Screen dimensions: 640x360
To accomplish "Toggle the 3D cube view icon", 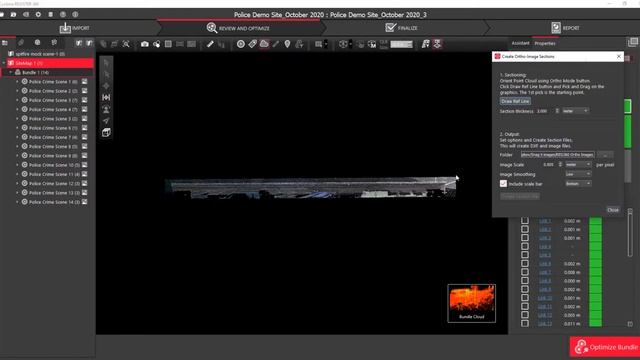I will [106, 132].
